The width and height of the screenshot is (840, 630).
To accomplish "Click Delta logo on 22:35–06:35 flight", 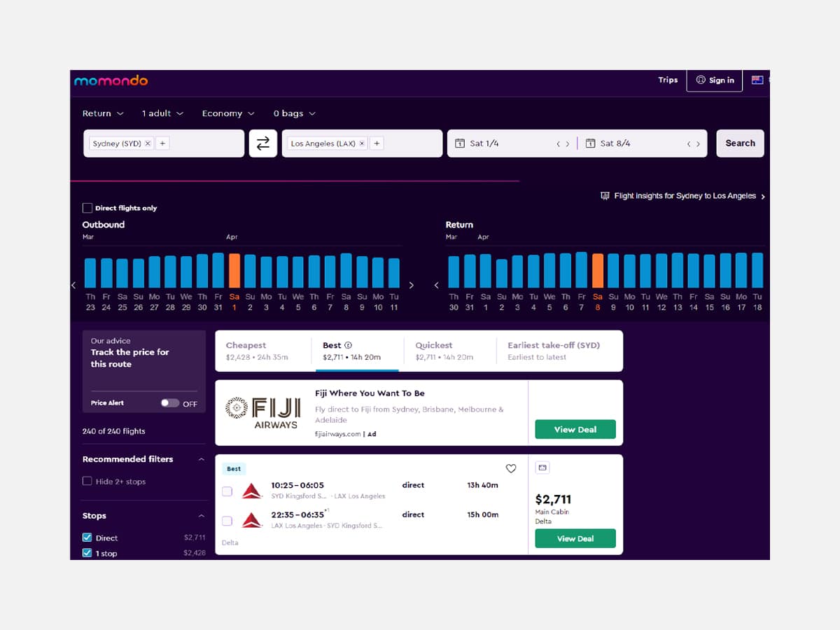I will [252, 520].
